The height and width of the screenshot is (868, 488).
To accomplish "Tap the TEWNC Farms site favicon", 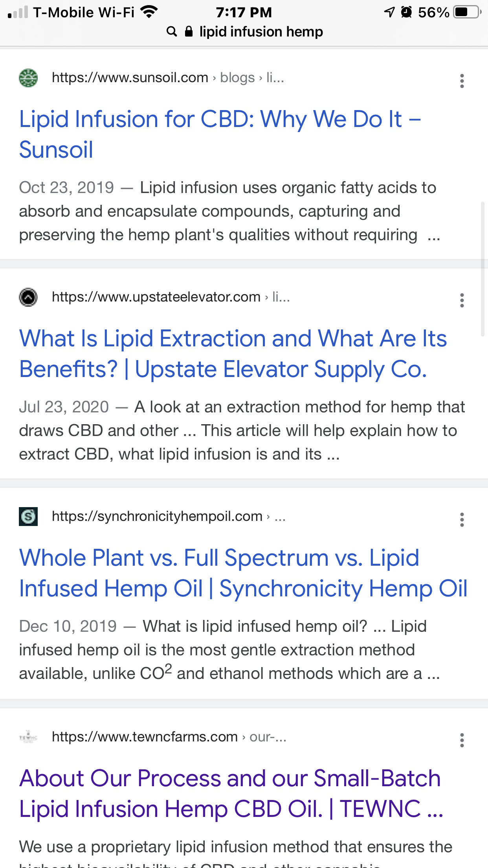I will pyautogui.click(x=28, y=737).
